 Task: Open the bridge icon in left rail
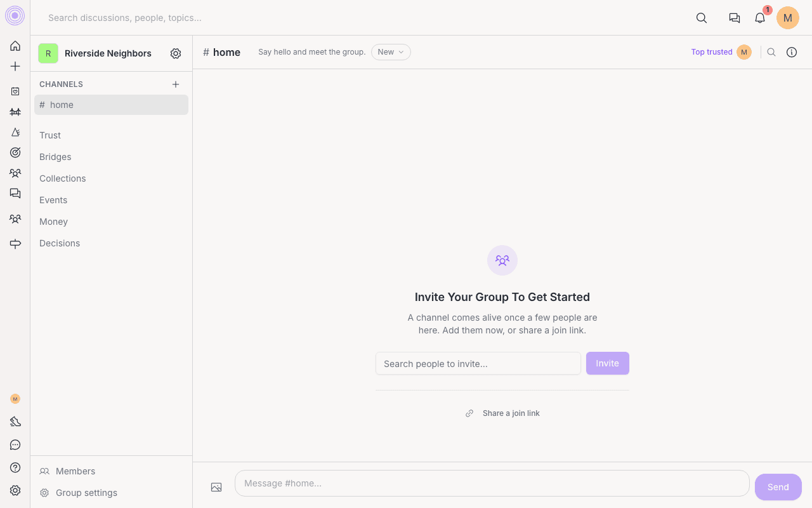[x=15, y=112]
